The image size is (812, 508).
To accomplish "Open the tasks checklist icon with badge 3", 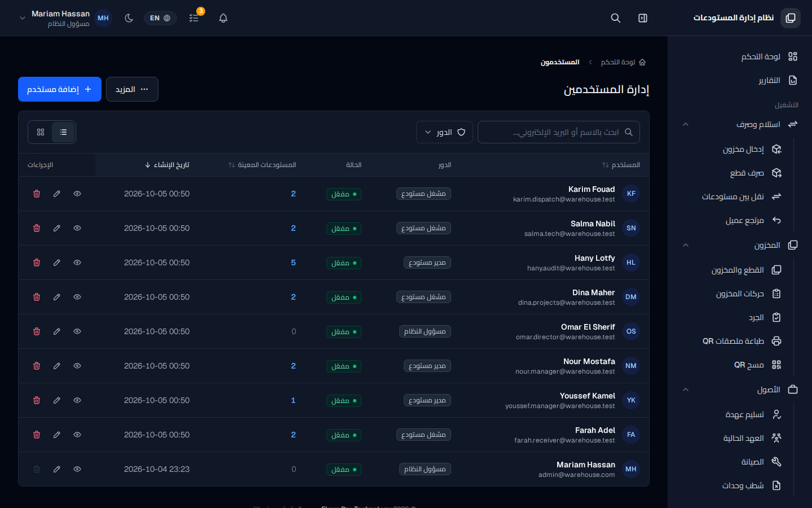I will (194, 18).
